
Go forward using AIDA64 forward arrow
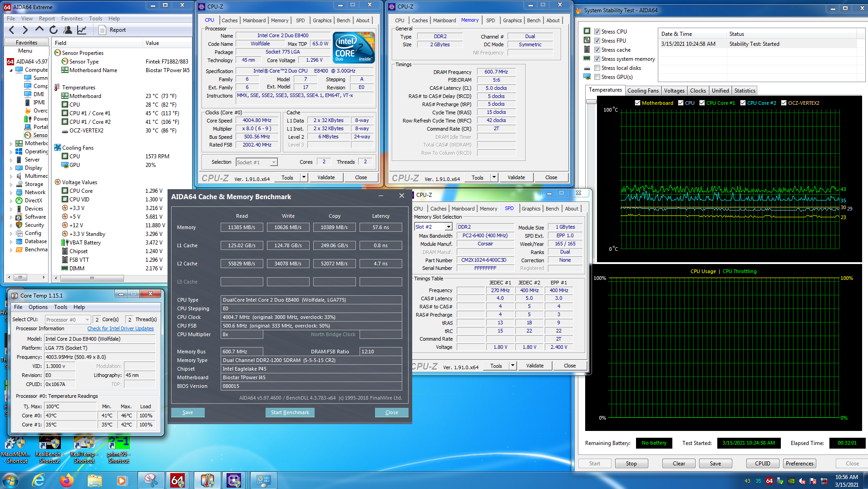(x=25, y=30)
